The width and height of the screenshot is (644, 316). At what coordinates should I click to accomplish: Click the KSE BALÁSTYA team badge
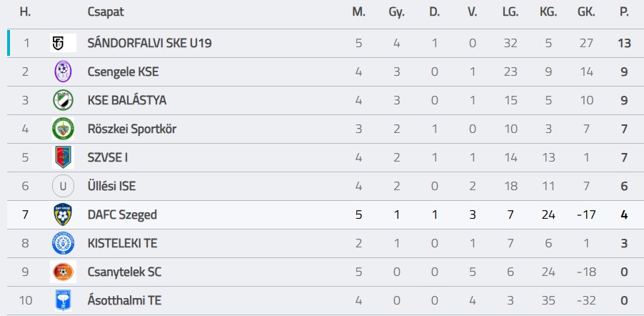tap(63, 100)
